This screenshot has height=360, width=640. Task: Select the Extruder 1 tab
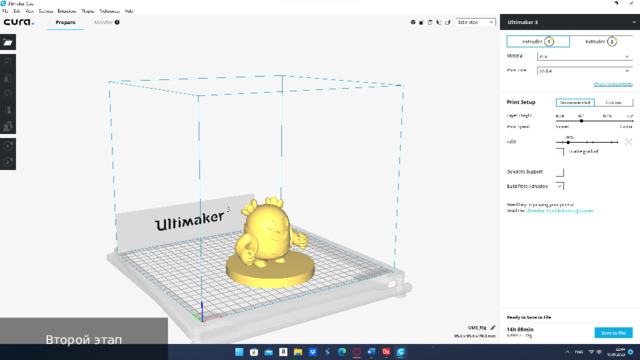point(538,42)
